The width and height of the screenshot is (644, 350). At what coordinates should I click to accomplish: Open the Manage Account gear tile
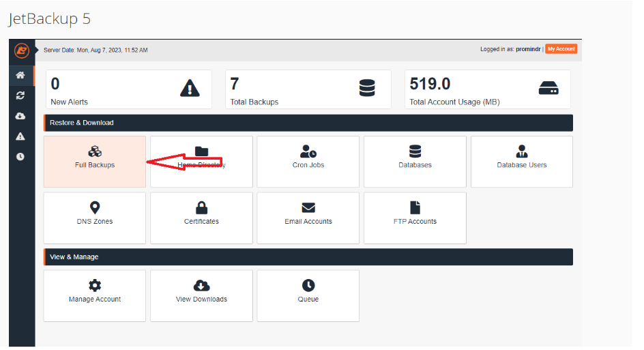(x=95, y=296)
